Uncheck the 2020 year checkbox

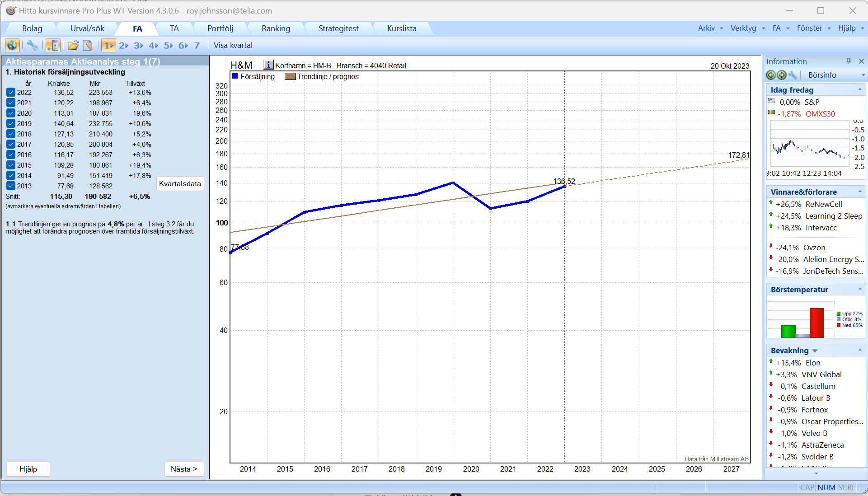[11, 113]
